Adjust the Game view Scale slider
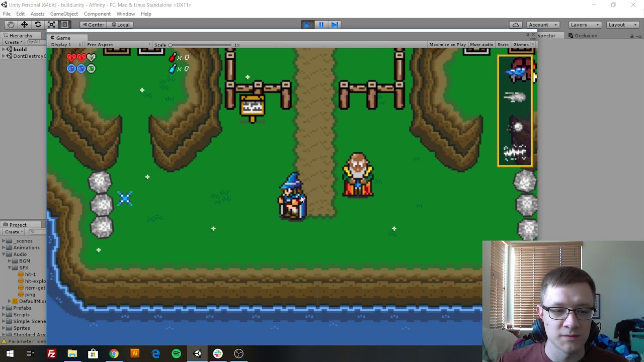The image size is (644, 362). click(201, 45)
